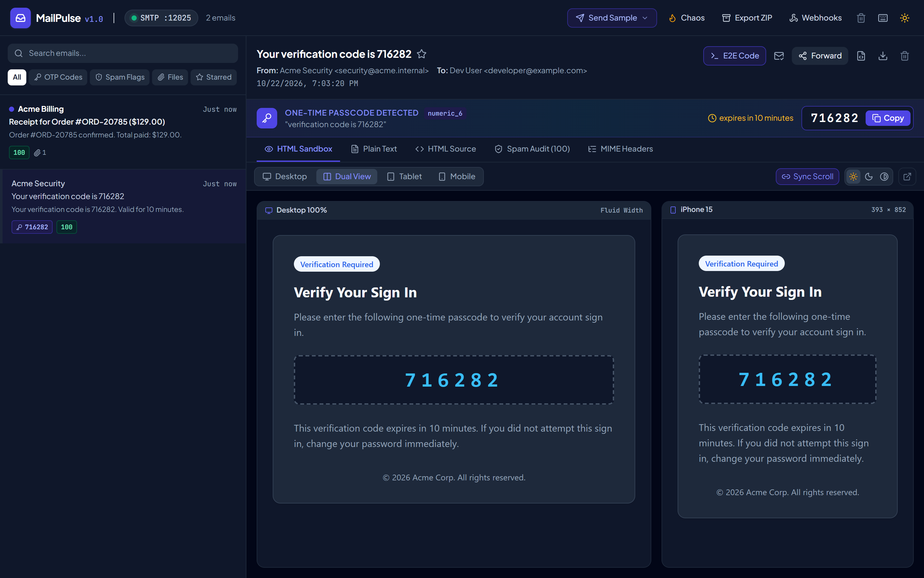
Task: Switch to the Plain Text tab
Action: pos(374,149)
